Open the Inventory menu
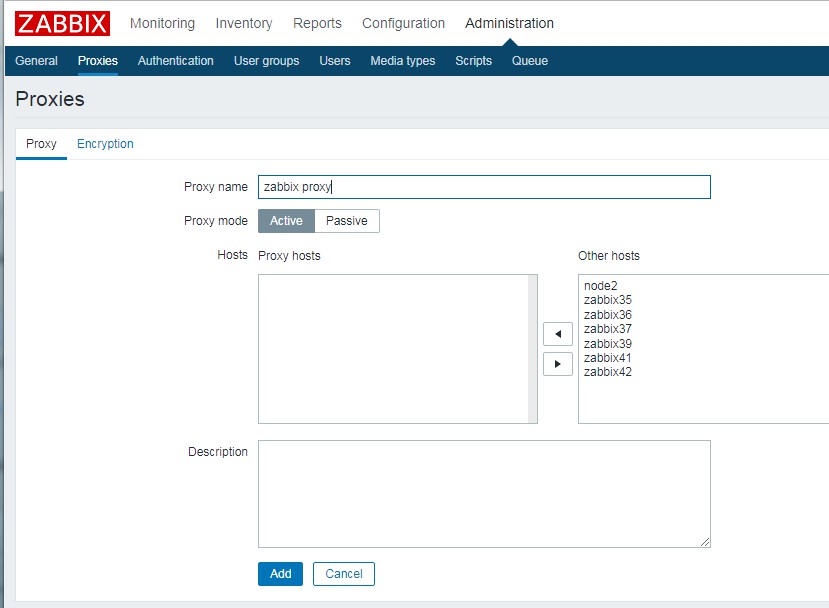This screenshot has width=829, height=608. click(x=243, y=23)
